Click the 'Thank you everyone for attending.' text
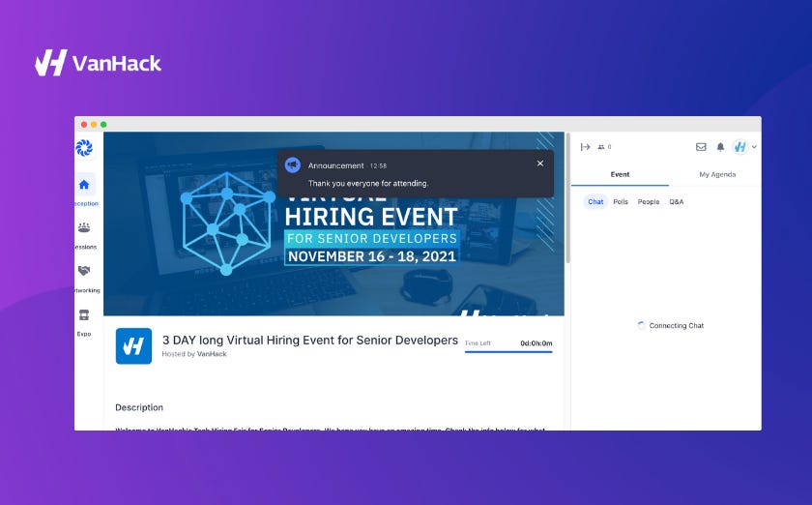 click(368, 183)
